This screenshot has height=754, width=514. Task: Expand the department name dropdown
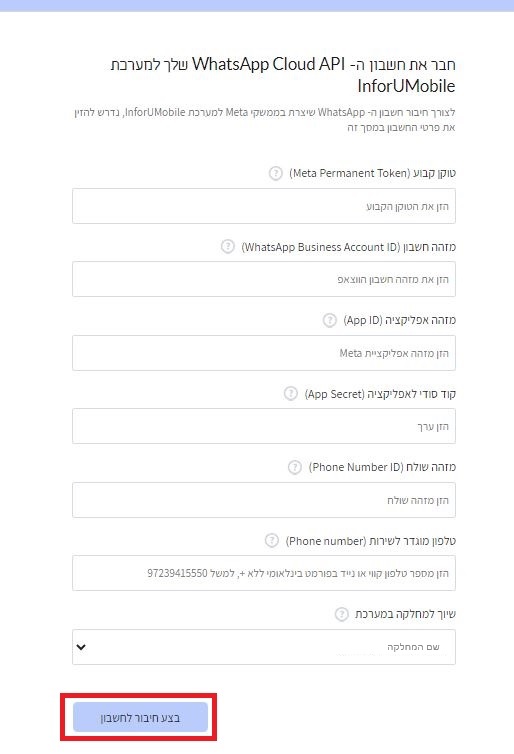click(x=264, y=647)
